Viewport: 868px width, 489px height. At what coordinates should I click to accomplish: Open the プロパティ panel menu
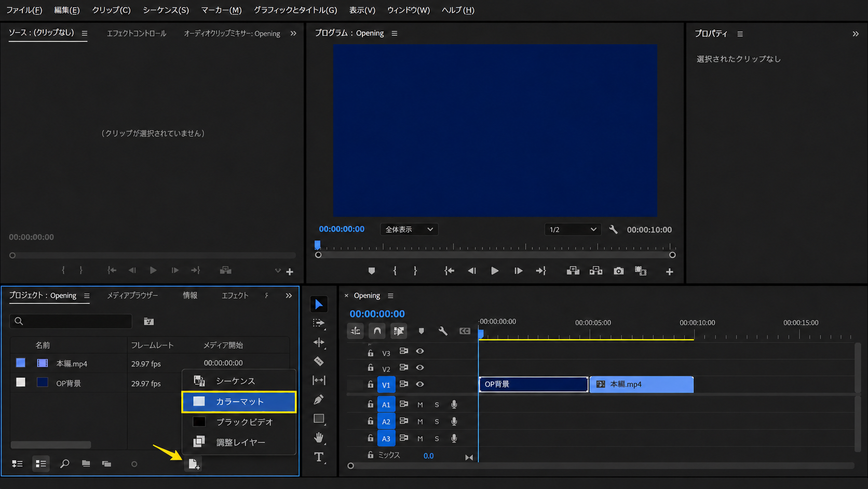[740, 34]
